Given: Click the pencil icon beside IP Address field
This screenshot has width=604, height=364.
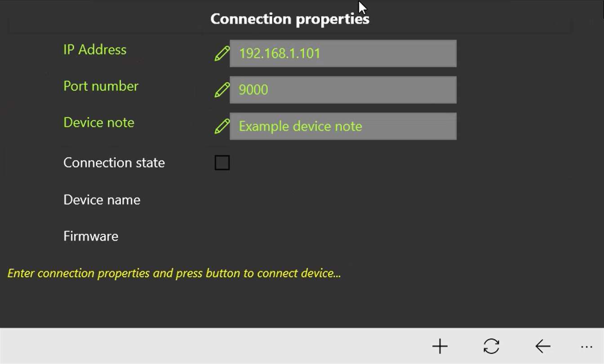Looking at the screenshot, I should 222,54.
